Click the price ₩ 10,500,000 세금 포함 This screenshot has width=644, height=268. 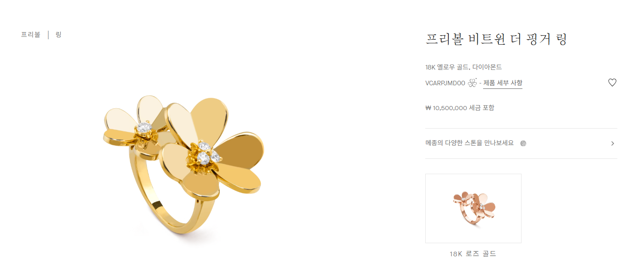coord(460,108)
